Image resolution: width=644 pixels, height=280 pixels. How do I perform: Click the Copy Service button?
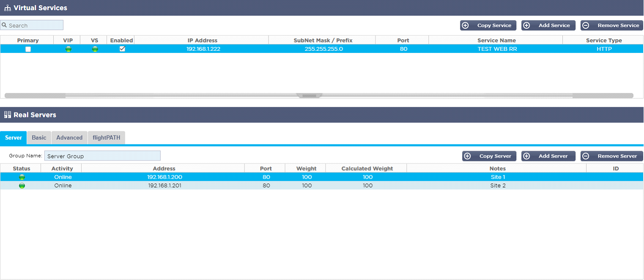pyautogui.click(x=488, y=25)
